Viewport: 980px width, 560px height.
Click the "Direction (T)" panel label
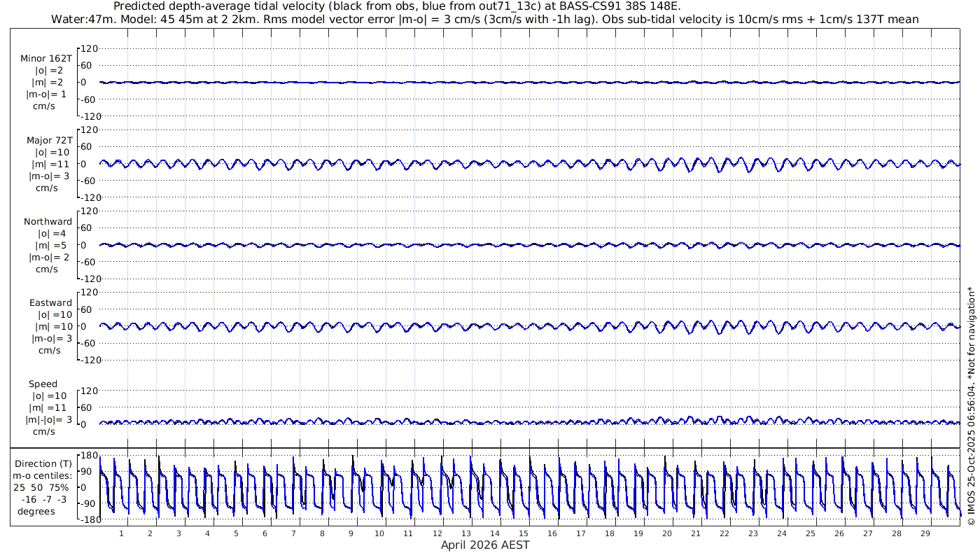(43, 463)
